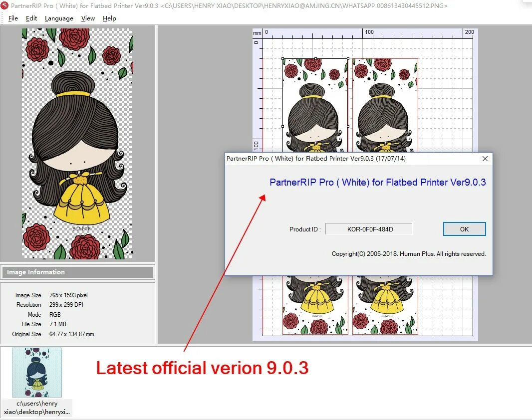Image resolution: width=532 pixels, height=420 pixels.
Task: Click the Mode value RGB
Action: tap(55, 315)
